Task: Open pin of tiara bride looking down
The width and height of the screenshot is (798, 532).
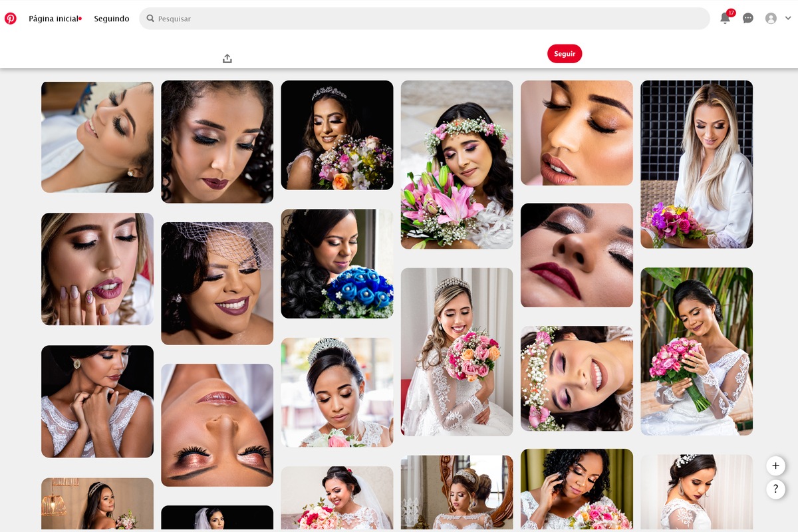Action: 337,392
